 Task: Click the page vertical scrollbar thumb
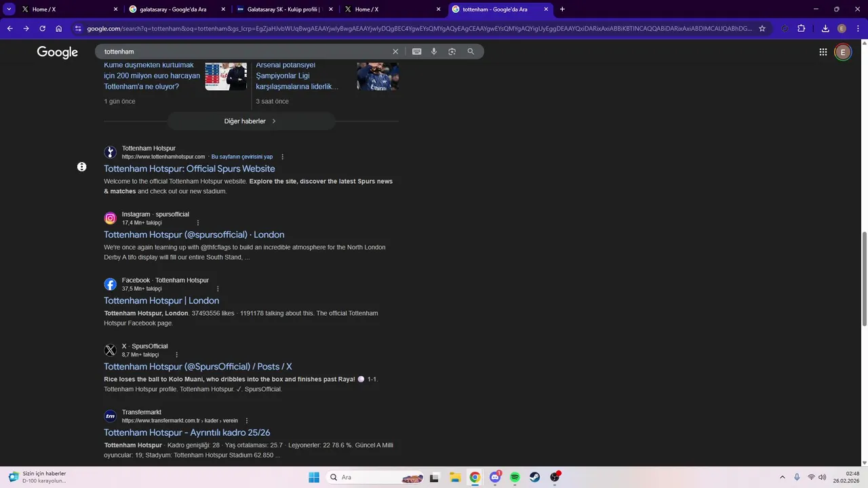(x=865, y=278)
